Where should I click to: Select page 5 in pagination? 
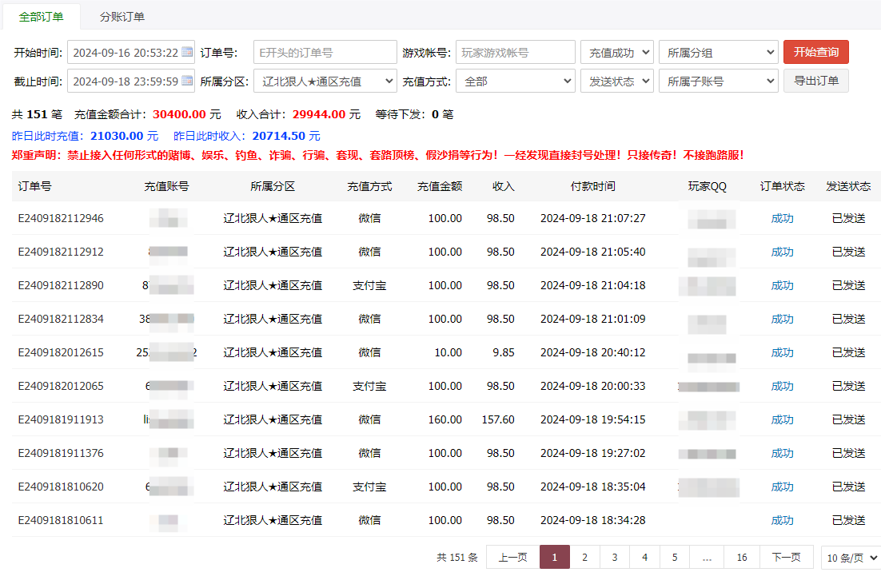(675, 557)
